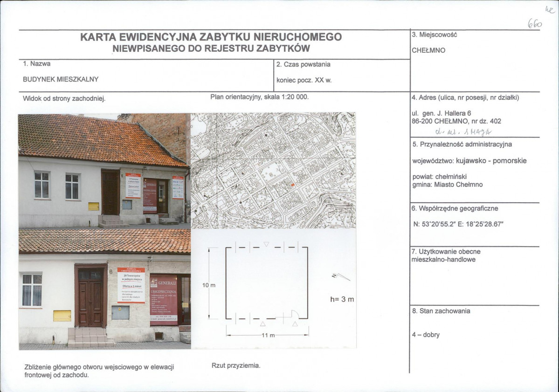Click the house number 6 plaque
This screenshot has width=559, height=392.
click(110, 271)
